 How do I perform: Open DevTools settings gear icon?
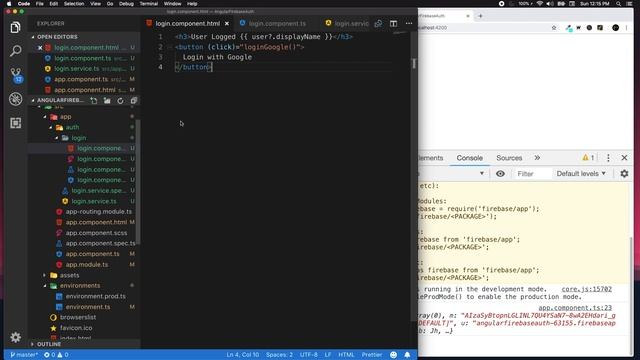tap(624, 173)
